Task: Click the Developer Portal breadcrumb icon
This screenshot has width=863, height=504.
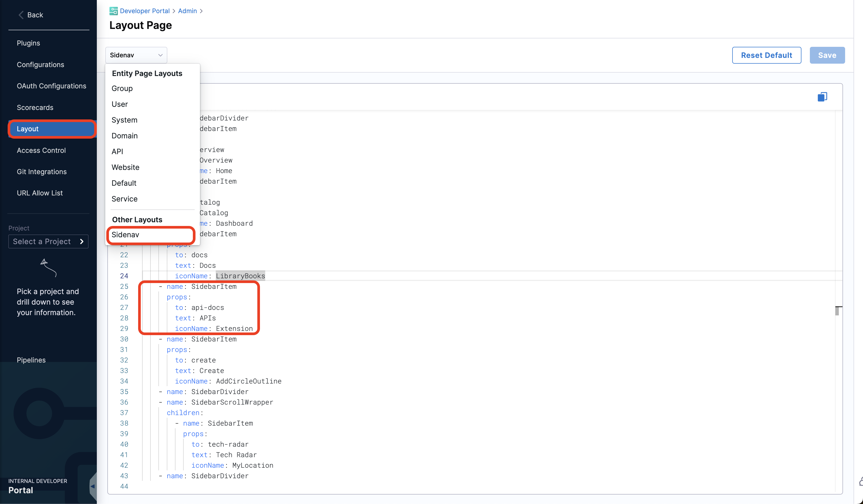Action: (x=113, y=11)
